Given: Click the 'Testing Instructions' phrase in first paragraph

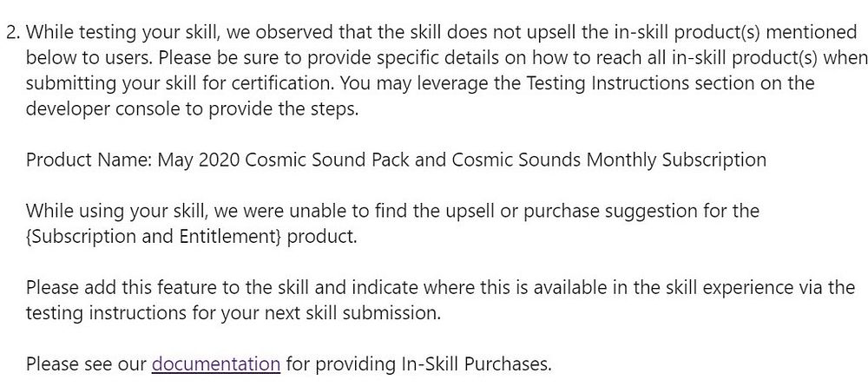Looking at the screenshot, I should tap(608, 83).
